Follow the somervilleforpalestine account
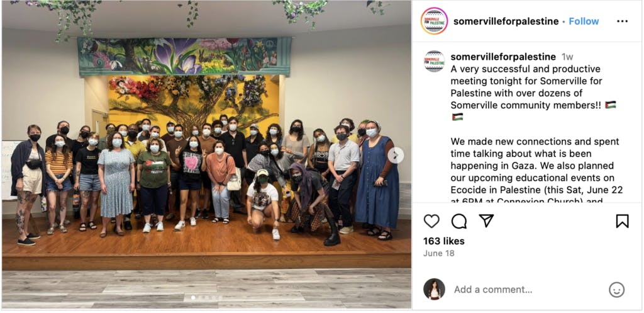 584,21
